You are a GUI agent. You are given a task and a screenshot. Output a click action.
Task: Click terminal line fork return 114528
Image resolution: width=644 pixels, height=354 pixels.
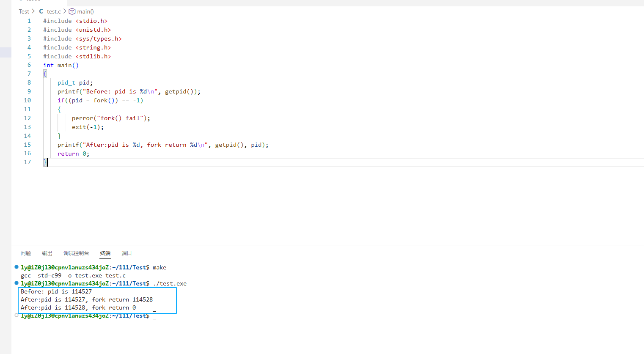pos(87,299)
